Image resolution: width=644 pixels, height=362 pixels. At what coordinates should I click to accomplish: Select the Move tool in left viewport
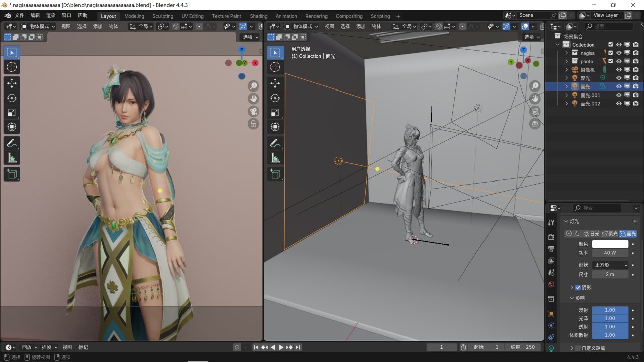12,83
